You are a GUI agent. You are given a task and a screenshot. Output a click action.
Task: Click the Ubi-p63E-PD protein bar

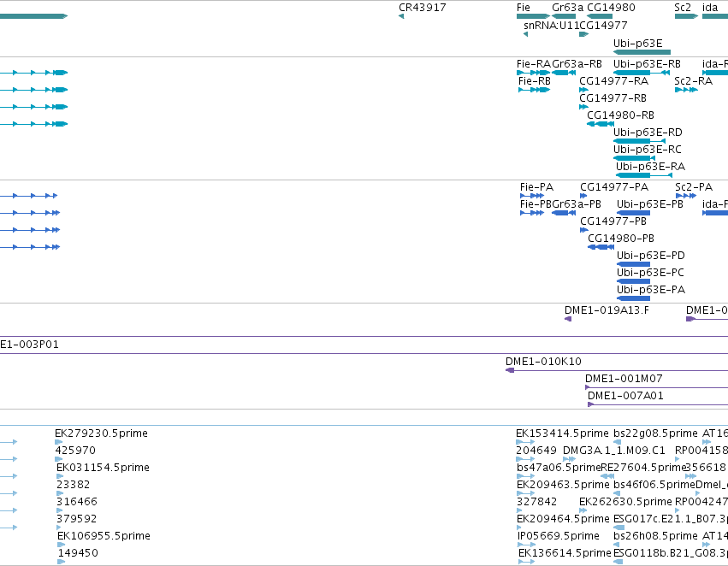634,264
